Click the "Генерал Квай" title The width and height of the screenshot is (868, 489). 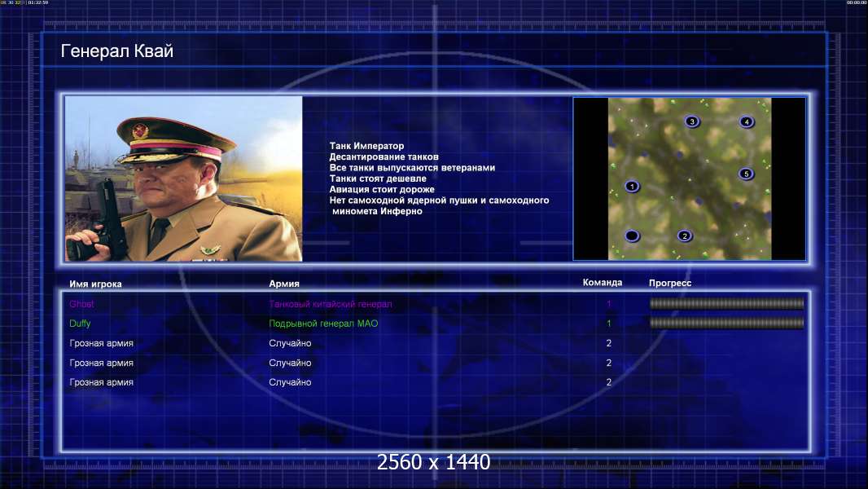116,51
